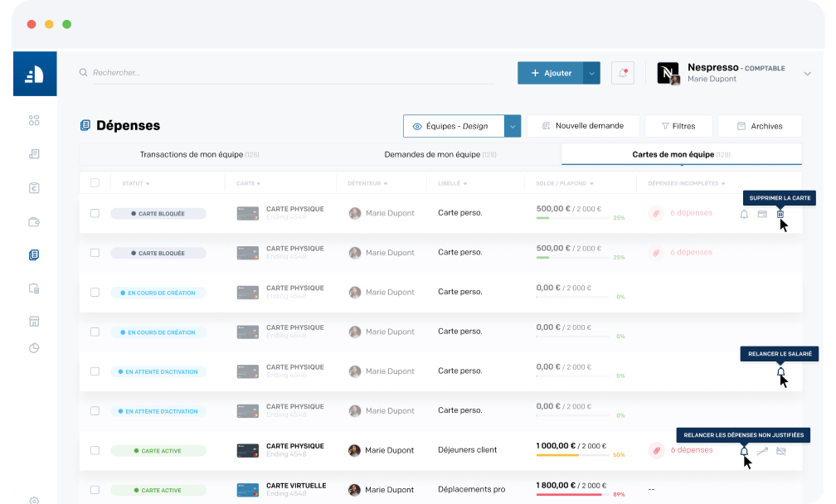Click the bell under Relancer le salarié
This screenshot has width=836, height=504.
coord(780,372)
